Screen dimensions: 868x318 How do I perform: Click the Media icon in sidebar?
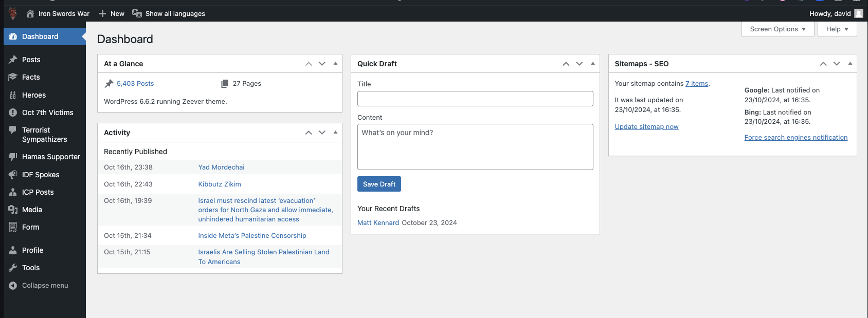pyautogui.click(x=13, y=210)
